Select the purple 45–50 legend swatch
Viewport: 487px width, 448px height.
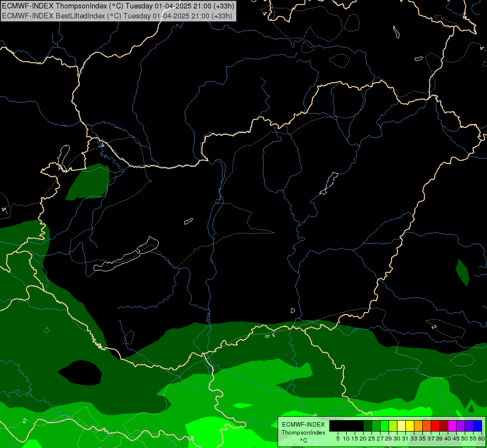click(461, 426)
